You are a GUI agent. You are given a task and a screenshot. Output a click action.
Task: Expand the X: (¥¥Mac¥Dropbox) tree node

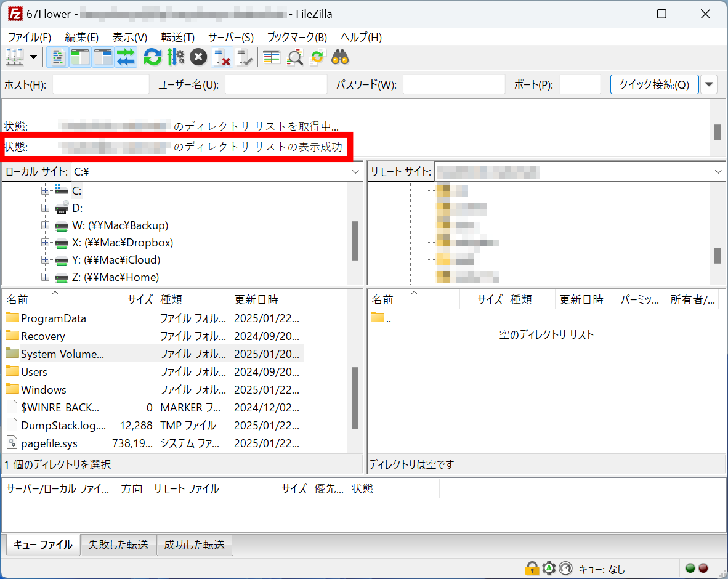(x=45, y=242)
